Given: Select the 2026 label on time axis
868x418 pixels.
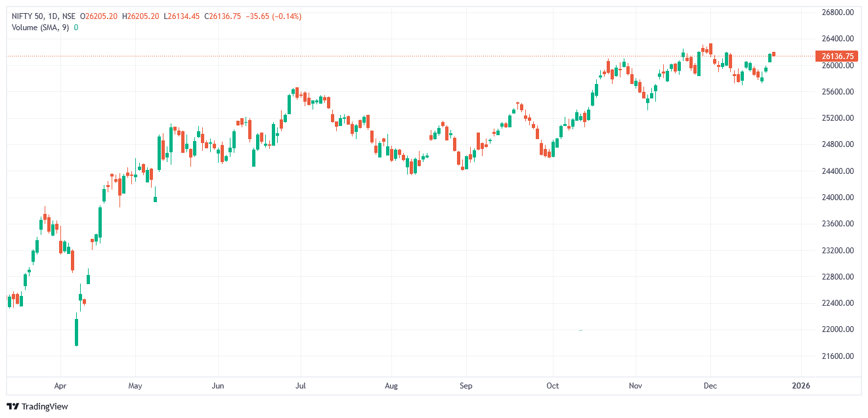Looking at the screenshot, I should (x=801, y=386).
